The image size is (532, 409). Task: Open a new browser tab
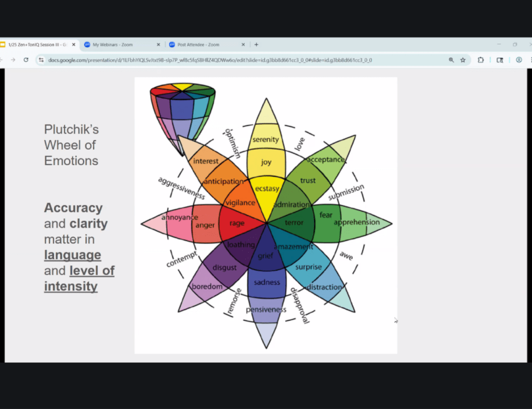tap(256, 45)
